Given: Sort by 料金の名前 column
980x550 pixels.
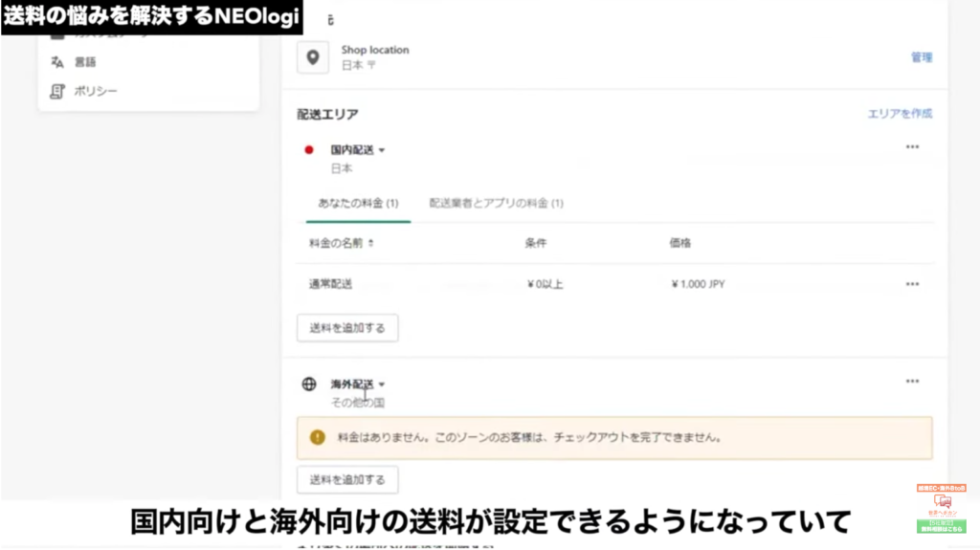Looking at the screenshot, I should 342,243.
